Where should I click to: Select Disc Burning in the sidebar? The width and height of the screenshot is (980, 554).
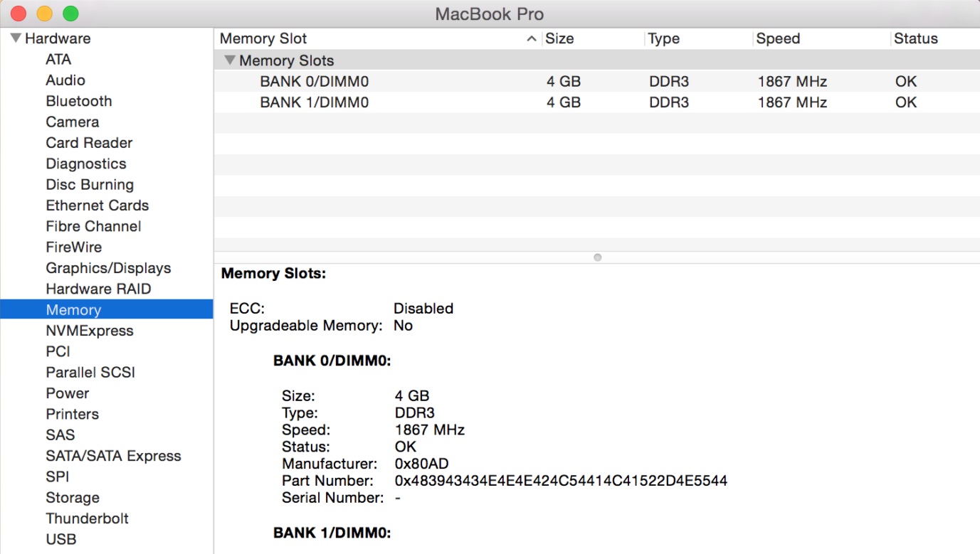coord(90,184)
